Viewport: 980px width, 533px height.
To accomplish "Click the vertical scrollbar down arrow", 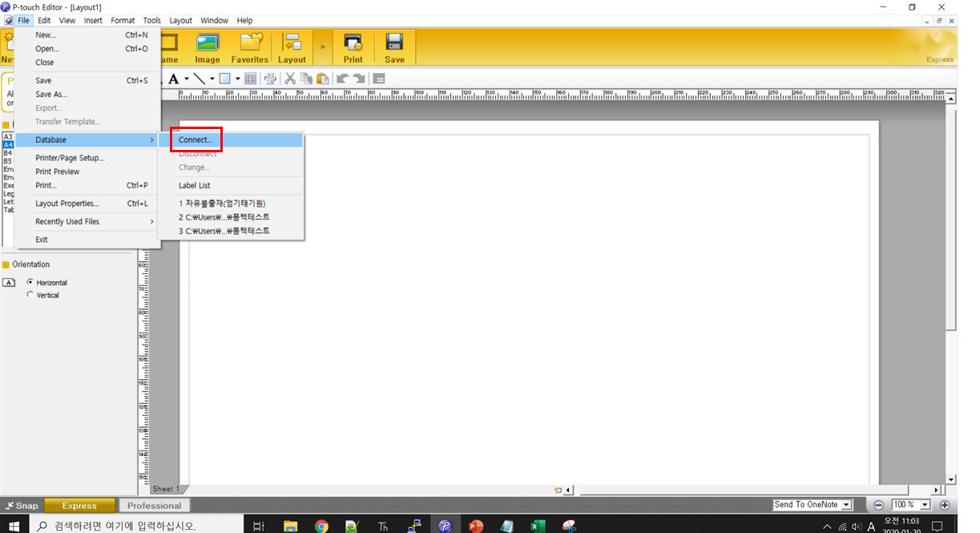I will [x=951, y=478].
